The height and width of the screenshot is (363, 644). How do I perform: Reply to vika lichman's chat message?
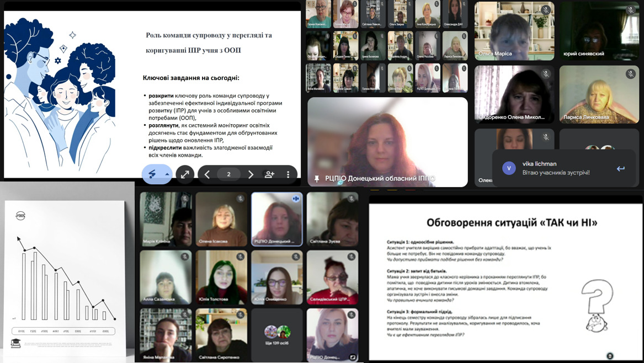click(x=620, y=168)
